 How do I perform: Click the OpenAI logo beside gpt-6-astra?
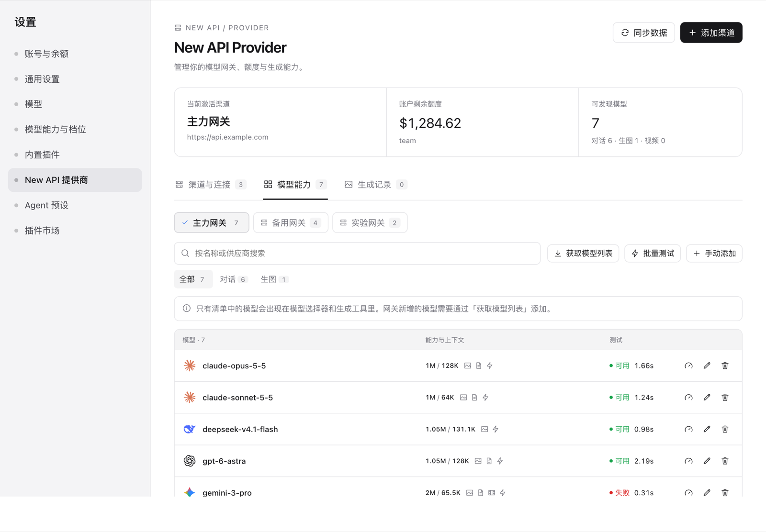click(190, 461)
